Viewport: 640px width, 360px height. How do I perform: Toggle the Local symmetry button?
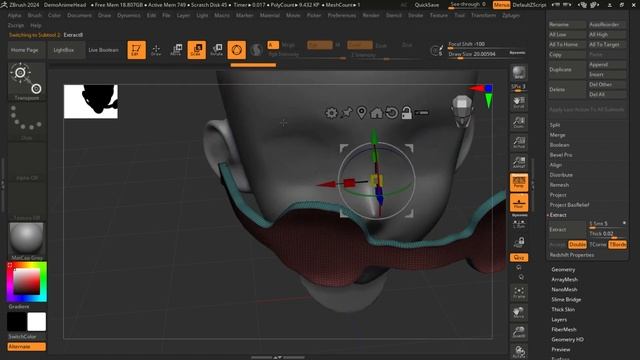point(519,224)
